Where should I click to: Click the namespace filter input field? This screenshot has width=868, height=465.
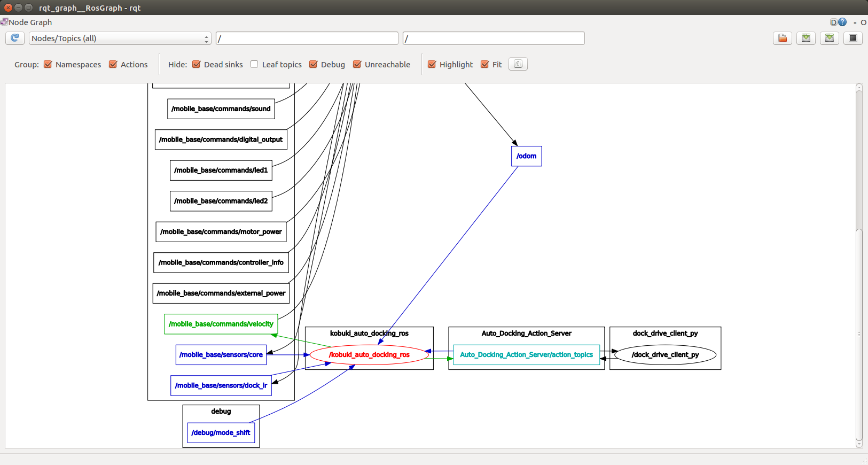(x=307, y=38)
